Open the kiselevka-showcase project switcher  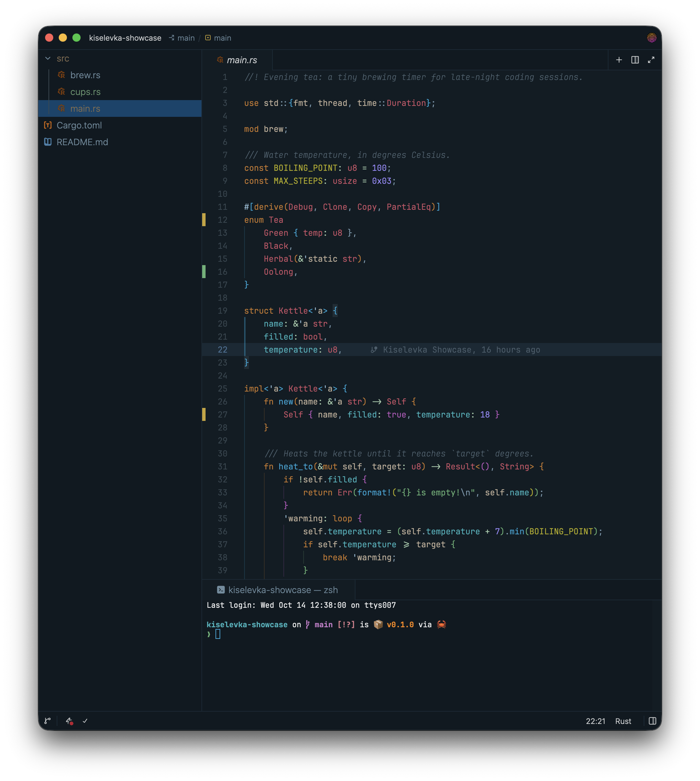click(x=125, y=38)
